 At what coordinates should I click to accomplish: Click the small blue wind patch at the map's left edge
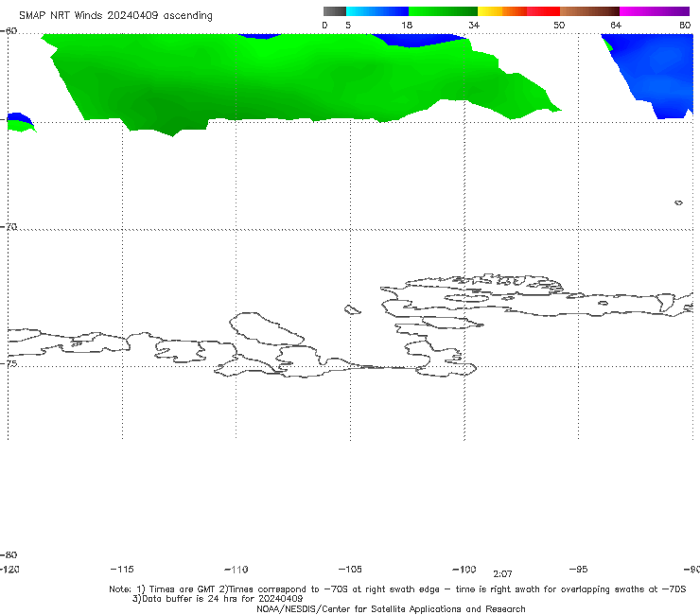[18, 118]
